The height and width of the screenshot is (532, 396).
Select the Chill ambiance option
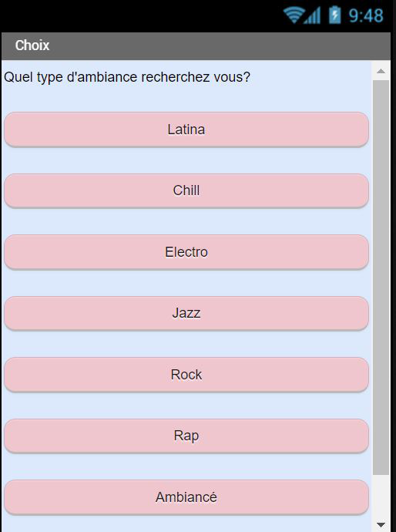tap(186, 190)
